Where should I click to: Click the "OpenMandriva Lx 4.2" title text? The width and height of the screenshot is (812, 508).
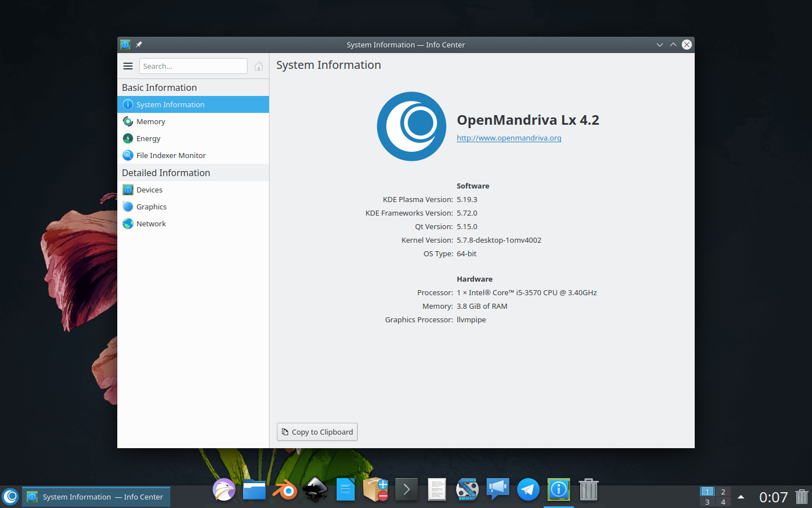528,120
